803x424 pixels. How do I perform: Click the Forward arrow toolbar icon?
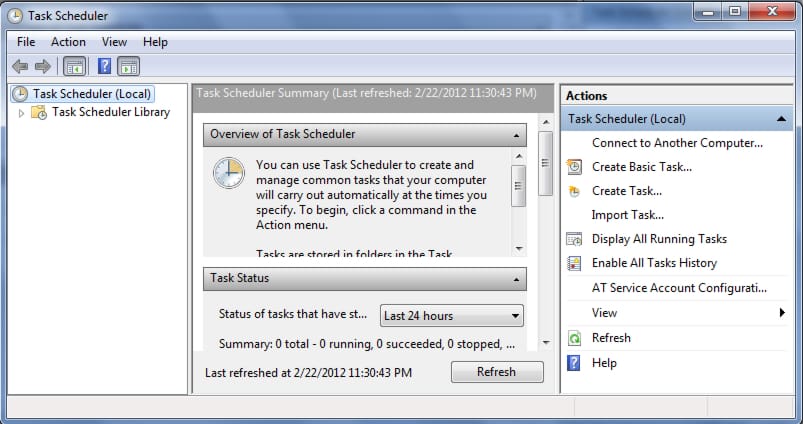43,67
